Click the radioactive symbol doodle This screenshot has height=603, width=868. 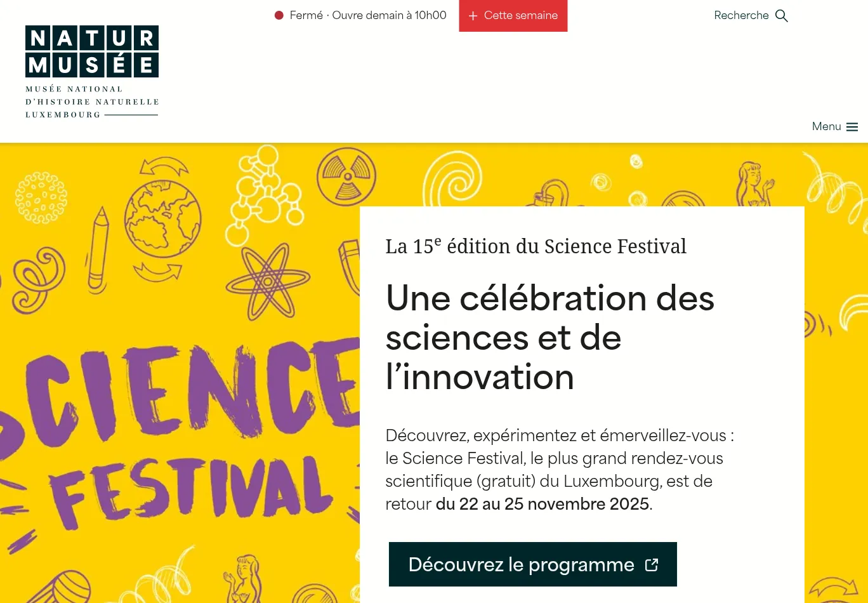coord(346,176)
